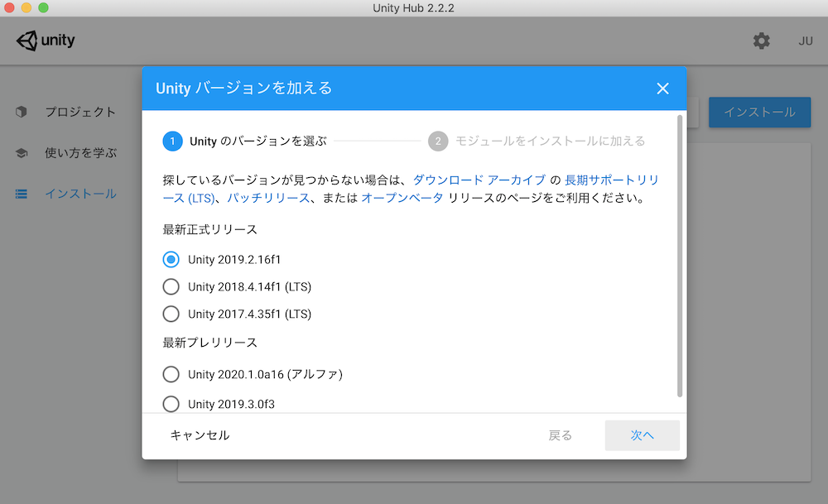Click the モジュールをインストールに加える step label
Screen dimensions: 828x504
[x=551, y=141]
